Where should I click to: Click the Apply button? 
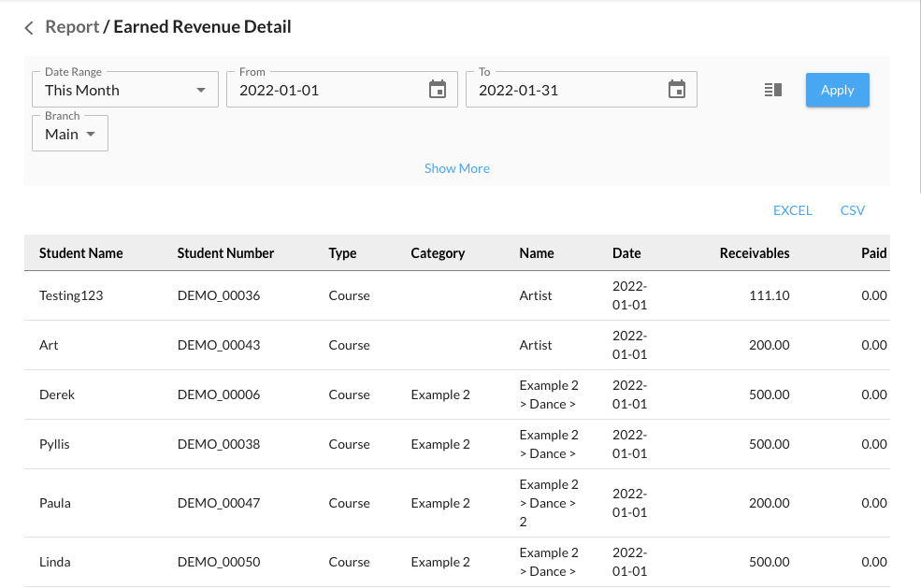click(837, 90)
